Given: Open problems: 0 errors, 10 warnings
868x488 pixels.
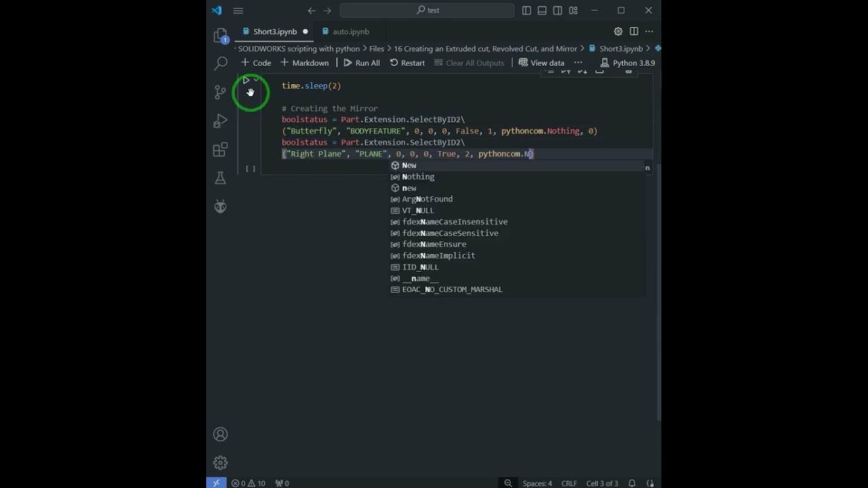Looking at the screenshot, I should (x=248, y=483).
